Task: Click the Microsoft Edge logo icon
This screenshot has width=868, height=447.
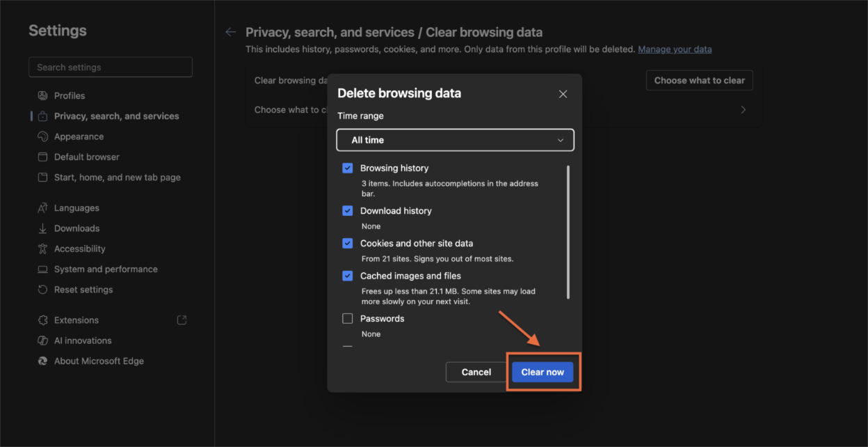Action: tap(42, 361)
